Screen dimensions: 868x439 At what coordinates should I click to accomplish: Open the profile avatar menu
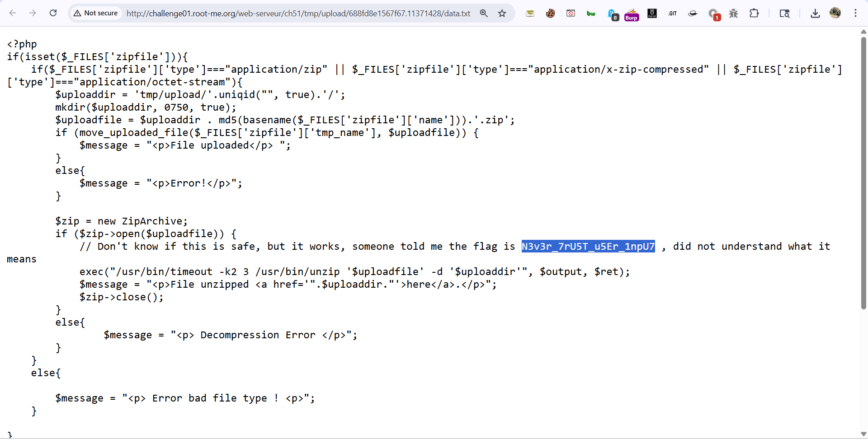(835, 13)
